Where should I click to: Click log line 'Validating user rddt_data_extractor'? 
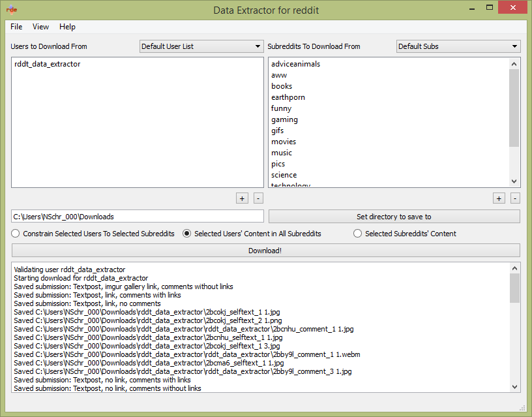(x=70, y=270)
